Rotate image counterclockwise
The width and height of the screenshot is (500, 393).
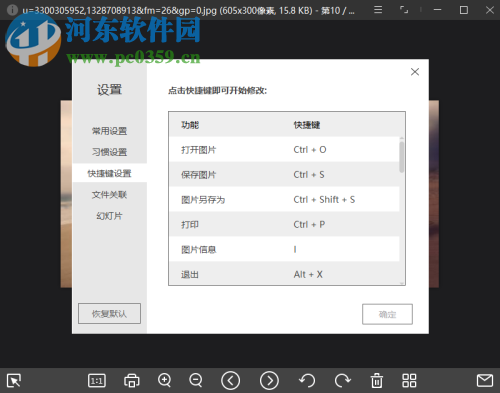pyautogui.click(x=307, y=380)
